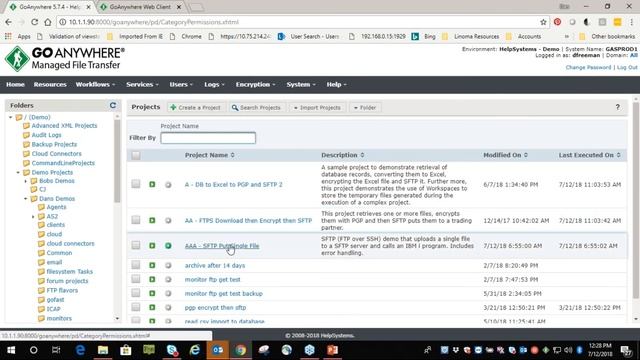Select the Cloud Connectors folder

click(x=56, y=153)
